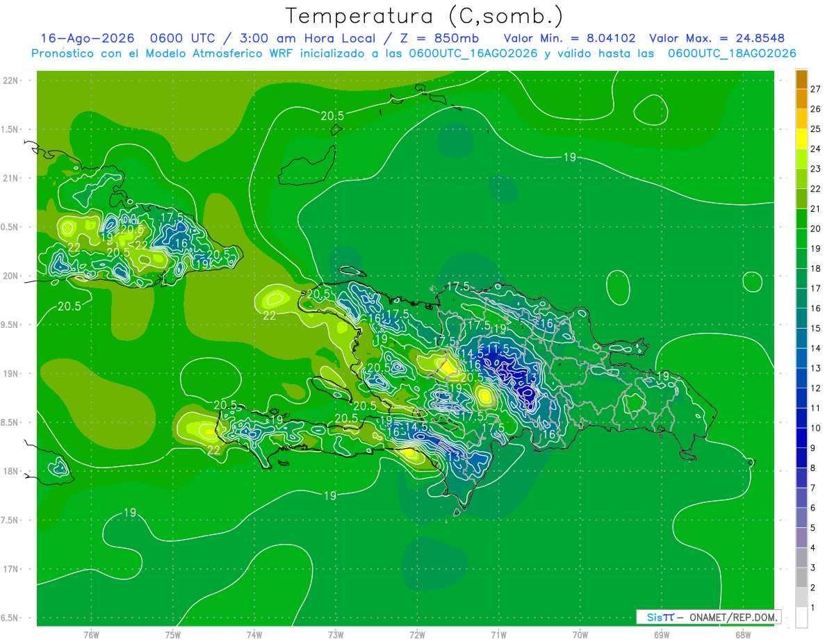Click the "21N" latitude axis label

[11, 178]
